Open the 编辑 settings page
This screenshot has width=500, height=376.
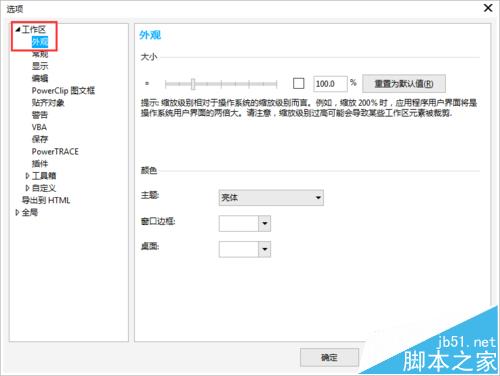pyautogui.click(x=40, y=78)
